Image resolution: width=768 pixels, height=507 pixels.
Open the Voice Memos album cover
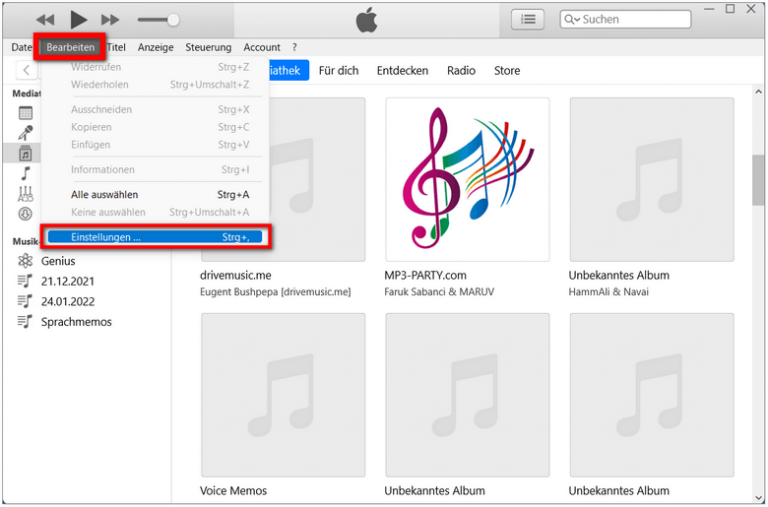[x=283, y=395]
